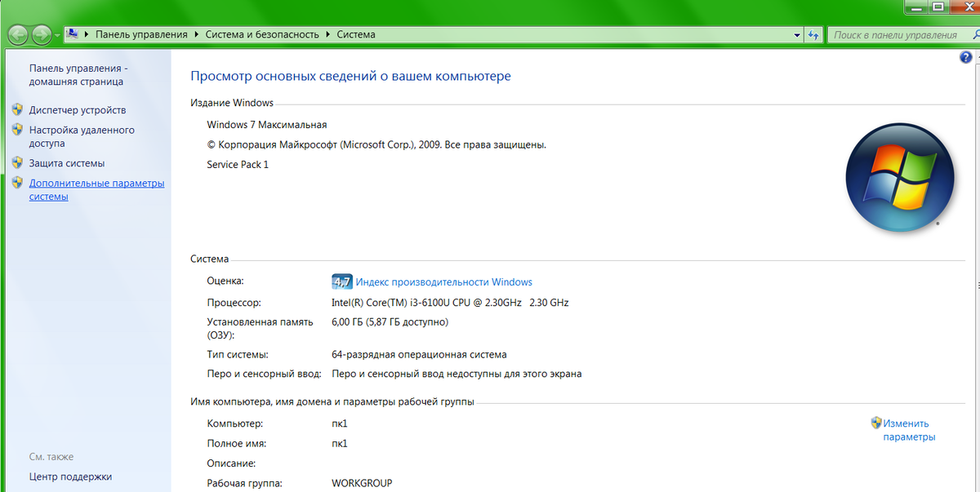Click 'пк1' value next to Полное имя
This screenshot has height=492, width=980.
coord(340,444)
